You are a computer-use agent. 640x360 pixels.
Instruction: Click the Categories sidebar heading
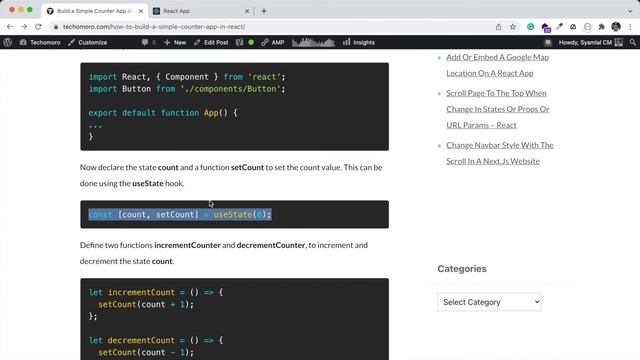462,269
